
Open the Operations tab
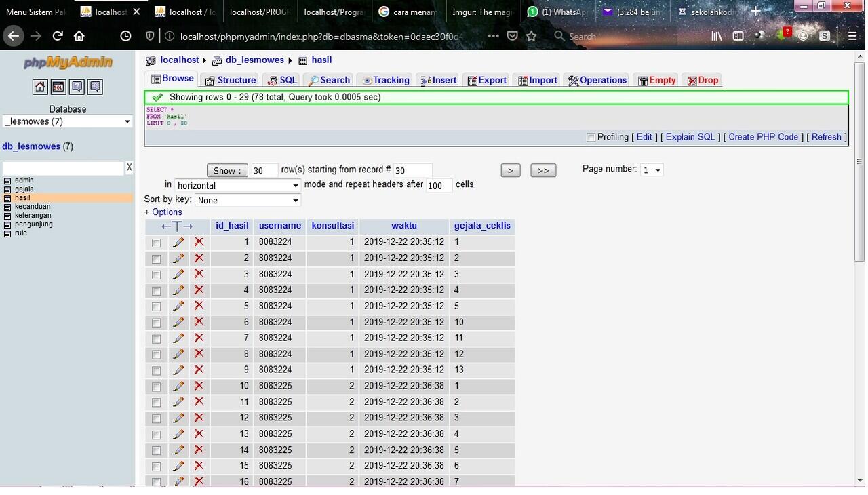click(597, 80)
